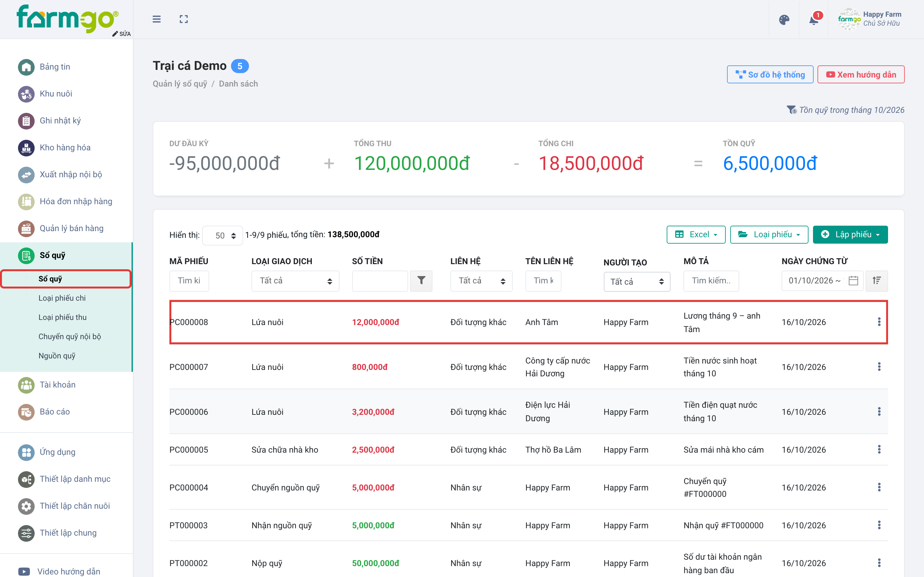
Task: Open three-dot menu for PC000007 row
Action: (x=879, y=367)
